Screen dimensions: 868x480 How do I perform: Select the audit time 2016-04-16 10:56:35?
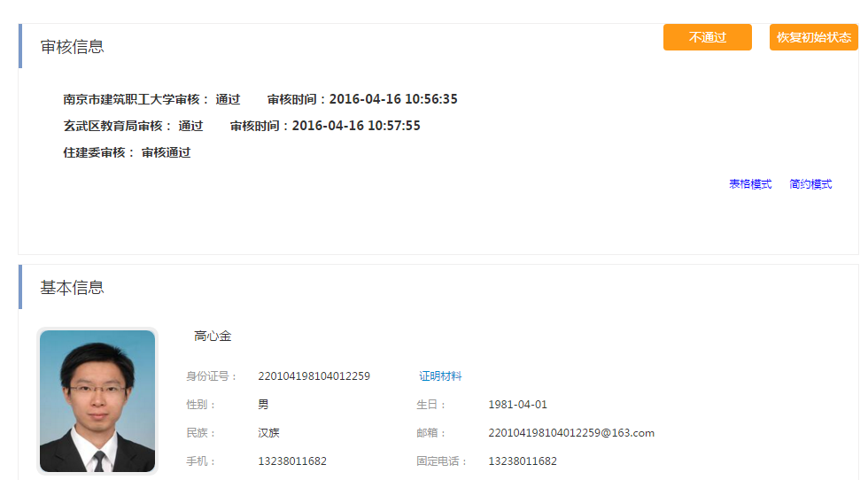click(x=393, y=99)
